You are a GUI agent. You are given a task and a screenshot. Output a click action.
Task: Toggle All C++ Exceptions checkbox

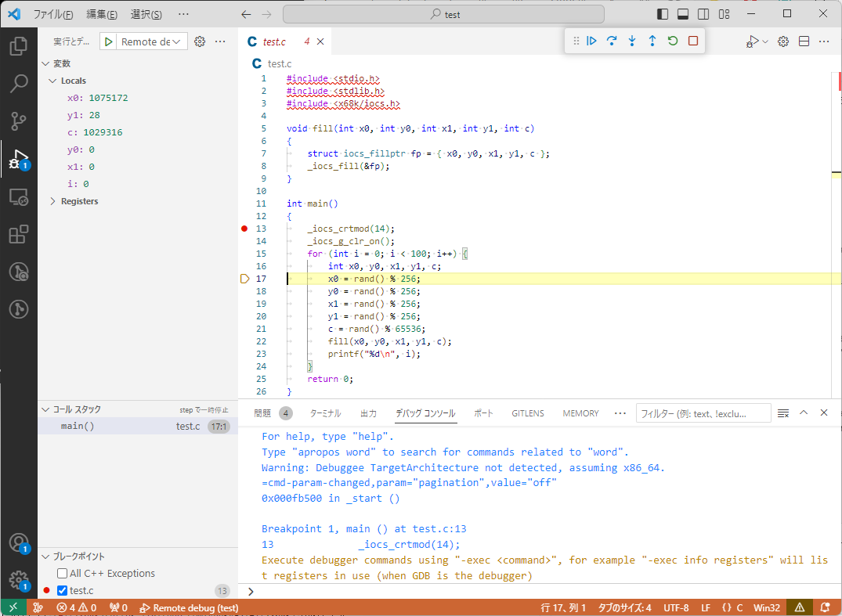click(63, 574)
